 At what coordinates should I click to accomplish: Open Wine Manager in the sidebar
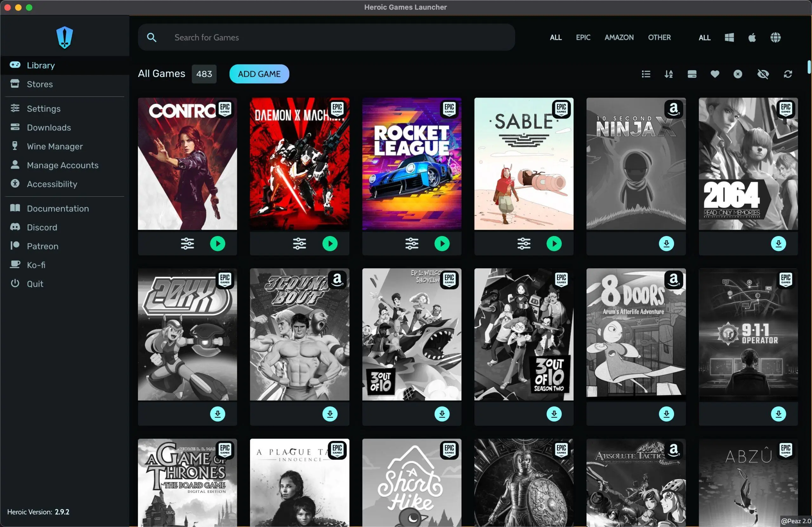55,147
